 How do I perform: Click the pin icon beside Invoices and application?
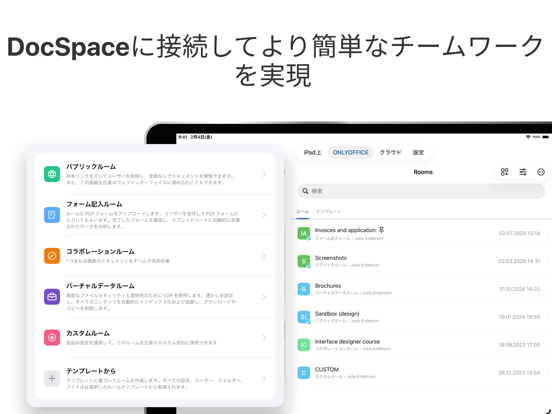coord(381,230)
